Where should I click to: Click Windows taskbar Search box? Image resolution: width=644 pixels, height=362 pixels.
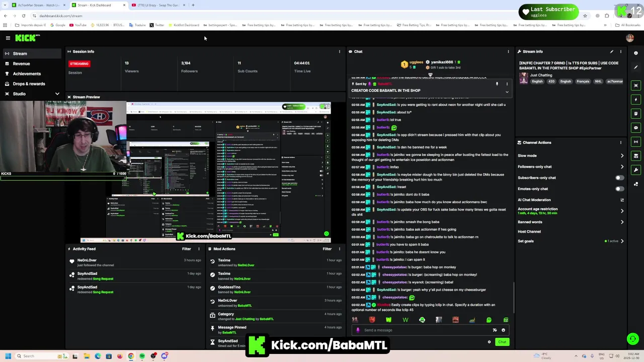pyautogui.click(x=43, y=356)
